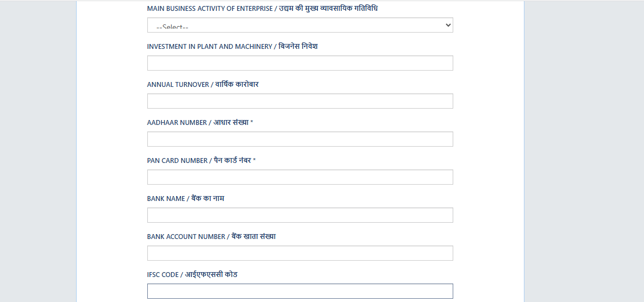The width and height of the screenshot is (644, 302).
Task: Click the Investment in Plant and Machinery label
Action: (232, 47)
